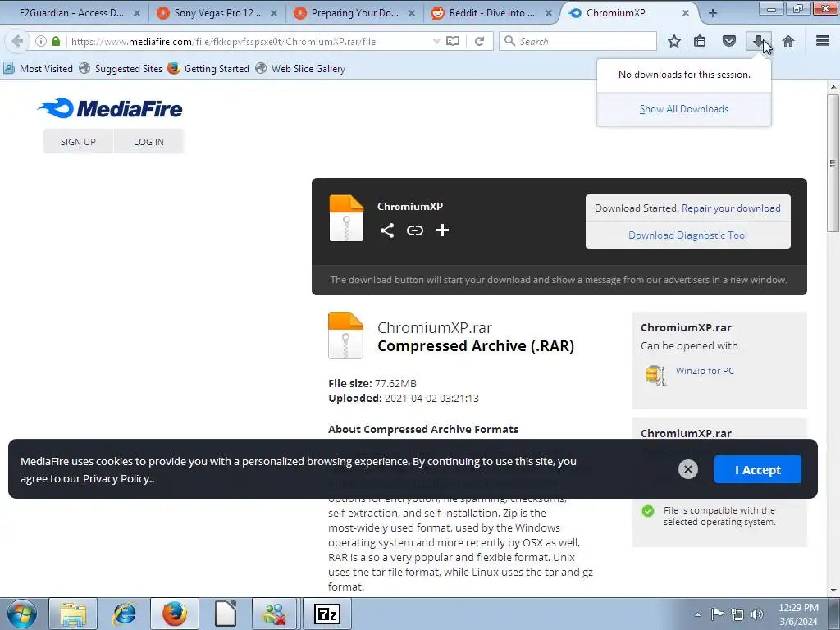Click the copy link icon under ChromiumXP
The height and width of the screenshot is (630, 840).
pos(414,231)
